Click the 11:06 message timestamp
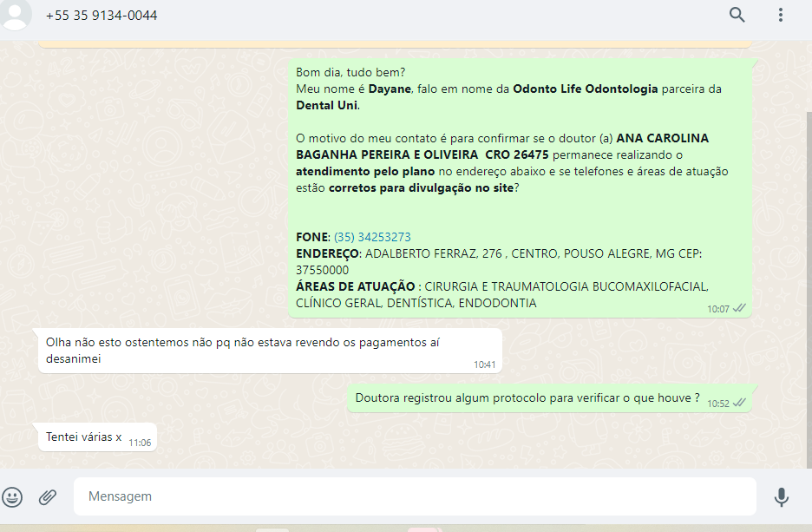The height and width of the screenshot is (532, 812). pos(140,443)
